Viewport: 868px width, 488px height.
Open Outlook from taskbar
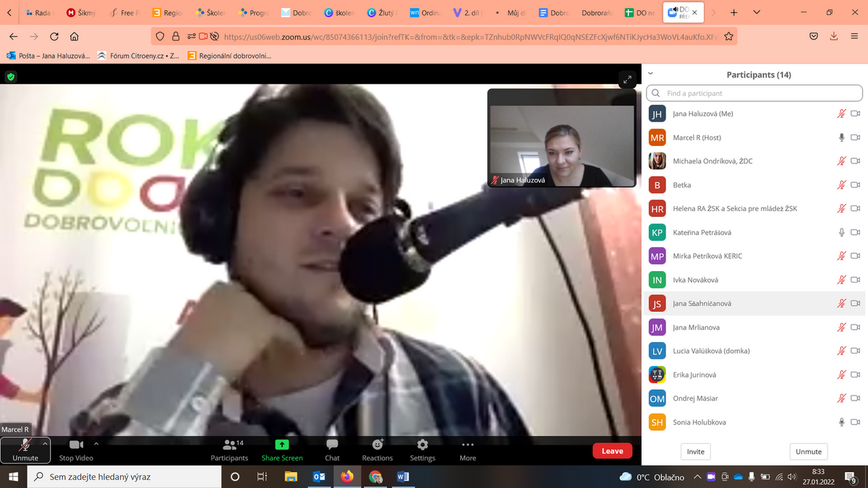coord(319,476)
